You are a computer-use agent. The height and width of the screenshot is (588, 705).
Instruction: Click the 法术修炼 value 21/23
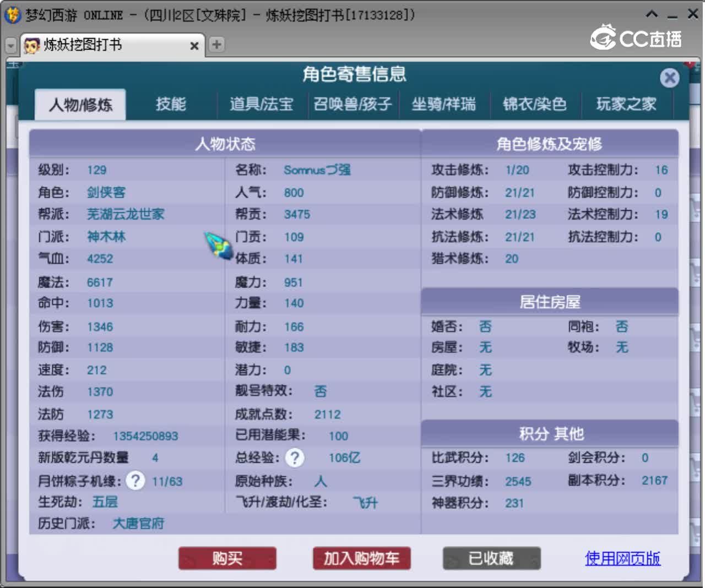(520, 214)
